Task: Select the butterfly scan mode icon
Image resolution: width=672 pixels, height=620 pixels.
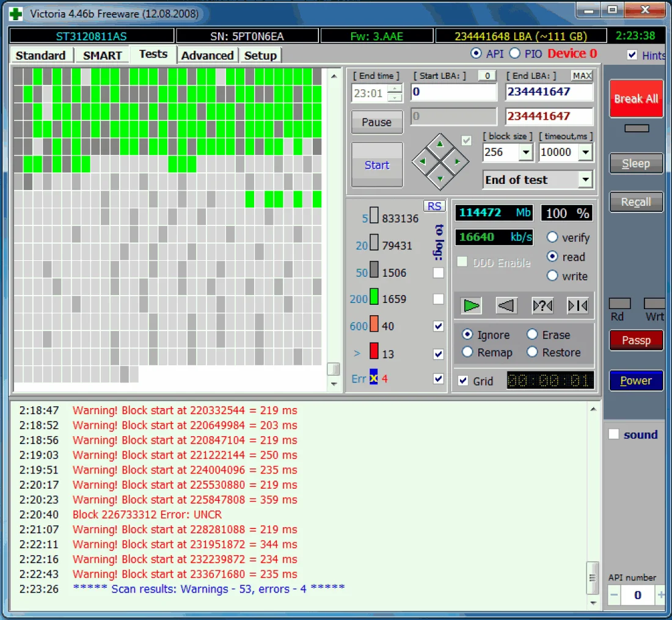Action: pyautogui.click(x=577, y=305)
